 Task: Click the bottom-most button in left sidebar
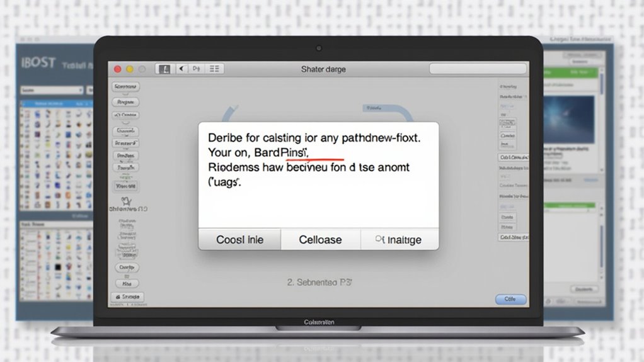tap(127, 297)
